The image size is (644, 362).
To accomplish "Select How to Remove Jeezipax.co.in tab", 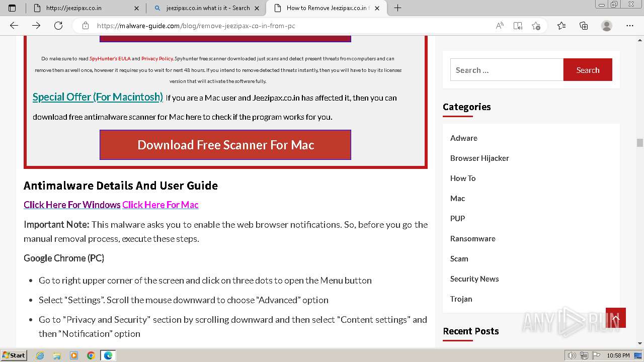I will point(326,8).
